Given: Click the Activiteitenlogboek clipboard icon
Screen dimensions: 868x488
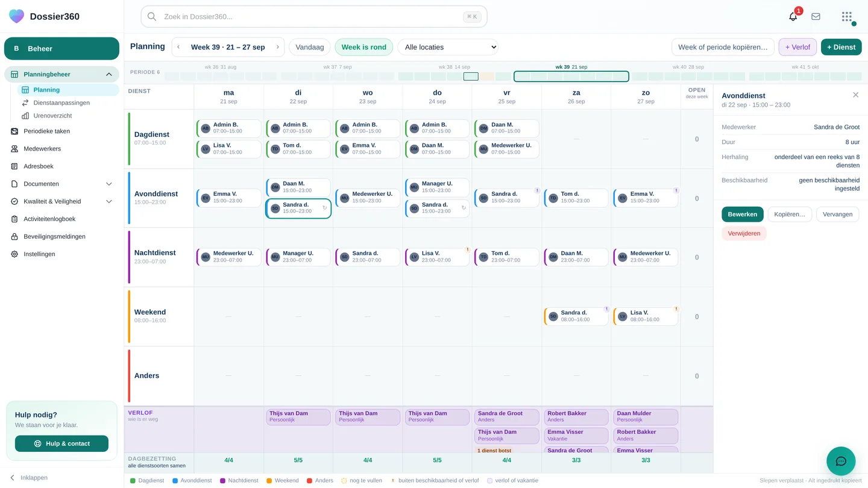Looking at the screenshot, I should point(14,219).
